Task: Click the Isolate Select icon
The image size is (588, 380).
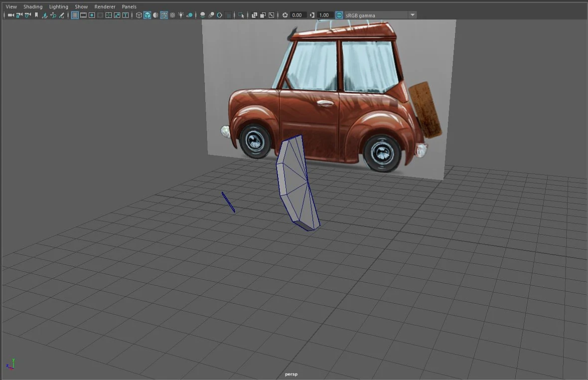Action: pos(241,15)
